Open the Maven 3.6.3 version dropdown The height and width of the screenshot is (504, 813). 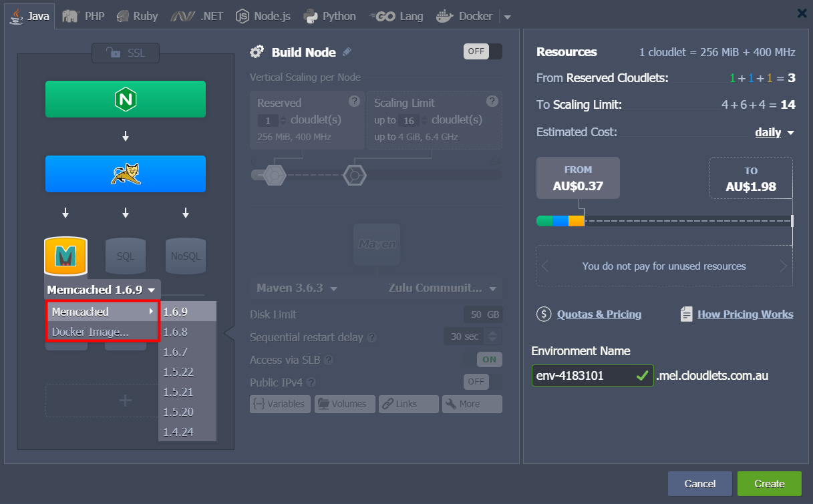coord(297,288)
